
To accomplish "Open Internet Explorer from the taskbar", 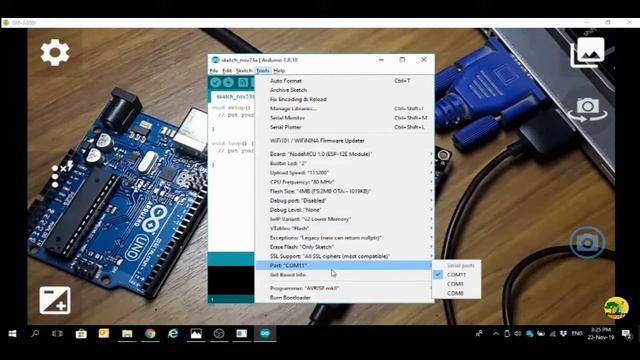I will pyautogui.click(x=173, y=334).
